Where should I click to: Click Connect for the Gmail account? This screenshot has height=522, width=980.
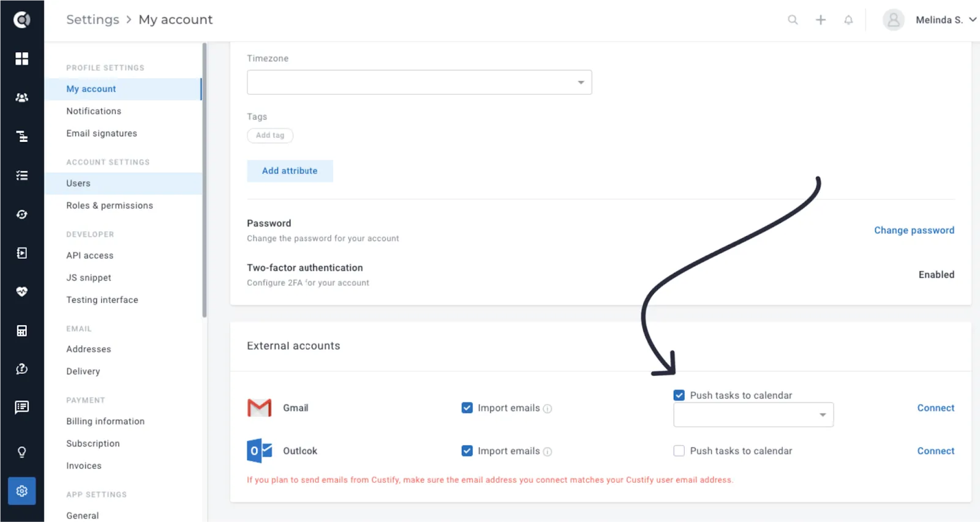935,408
